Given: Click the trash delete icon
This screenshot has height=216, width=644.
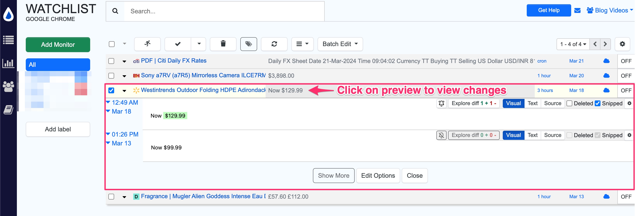Looking at the screenshot, I should 223,44.
